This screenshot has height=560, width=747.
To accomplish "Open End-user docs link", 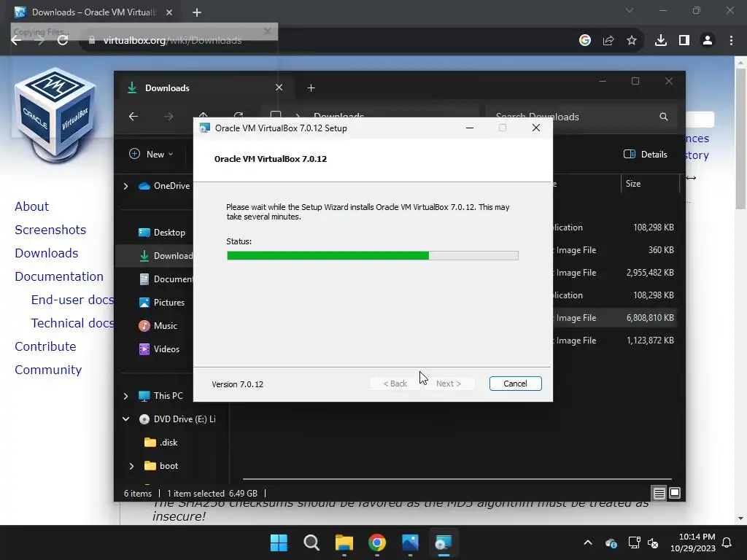I will pos(72,300).
